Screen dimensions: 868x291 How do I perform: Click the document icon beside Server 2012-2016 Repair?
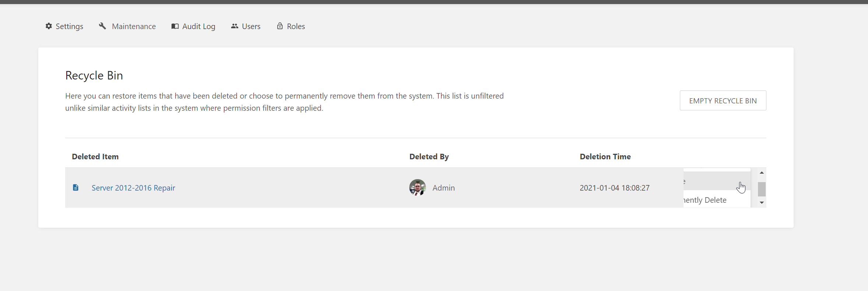(76, 187)
